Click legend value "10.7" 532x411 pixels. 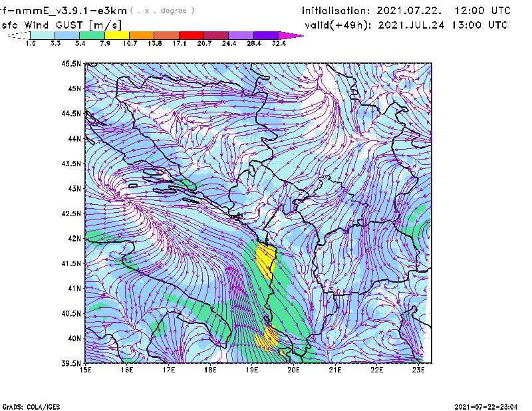130,43
